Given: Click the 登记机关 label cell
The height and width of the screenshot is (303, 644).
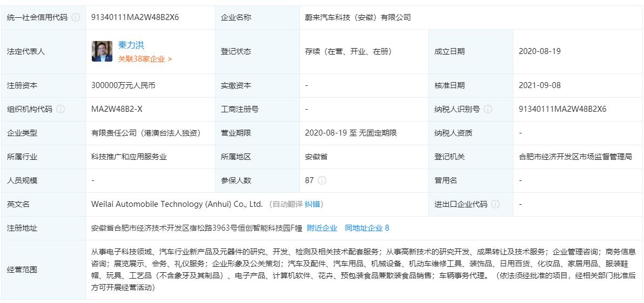Looking at the screenshot, I should click(x=471, y=157).
